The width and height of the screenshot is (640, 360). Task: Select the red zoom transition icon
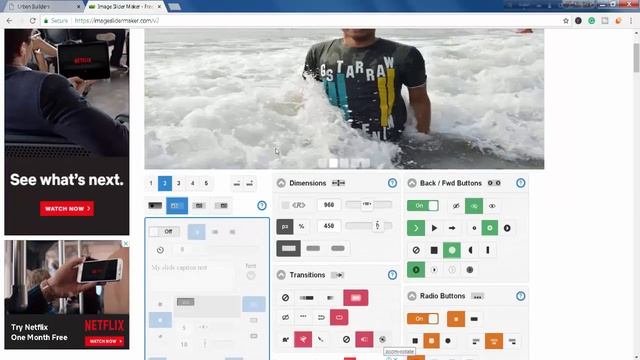364,339
